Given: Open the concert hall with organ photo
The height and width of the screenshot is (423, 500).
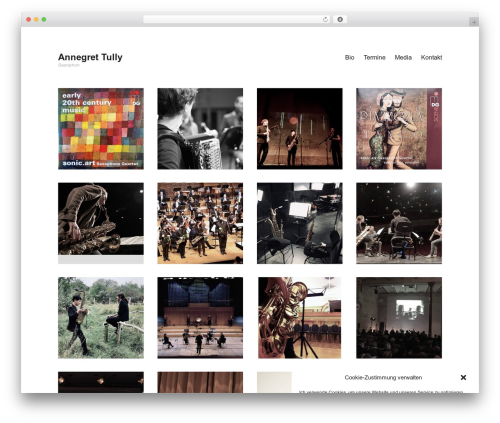Looking at the screenshot, I should [x=200, y=318].
